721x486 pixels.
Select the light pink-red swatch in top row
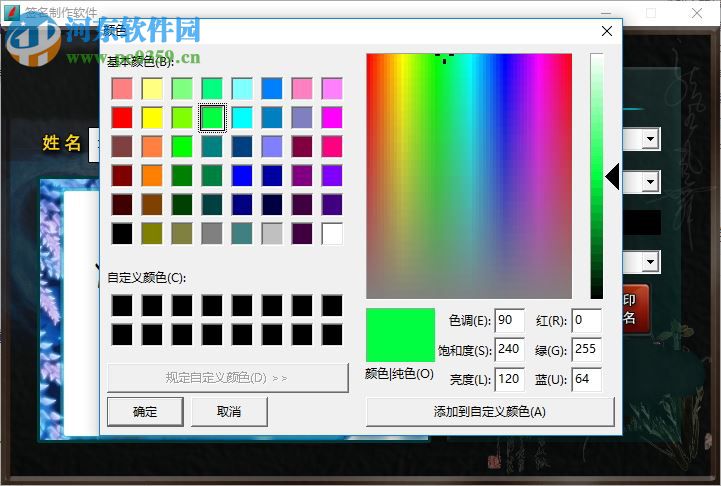tap(122, 89)
